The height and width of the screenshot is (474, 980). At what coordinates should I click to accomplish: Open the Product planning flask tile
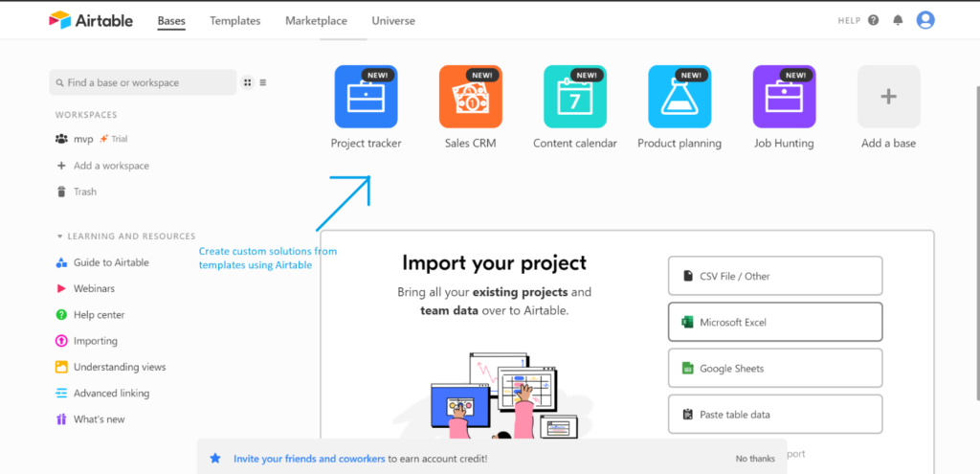pyautogui.click(x=679, y=97)
